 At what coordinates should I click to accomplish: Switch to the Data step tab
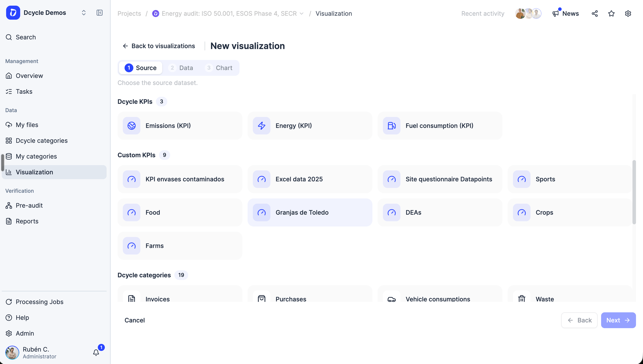(181, 68)
